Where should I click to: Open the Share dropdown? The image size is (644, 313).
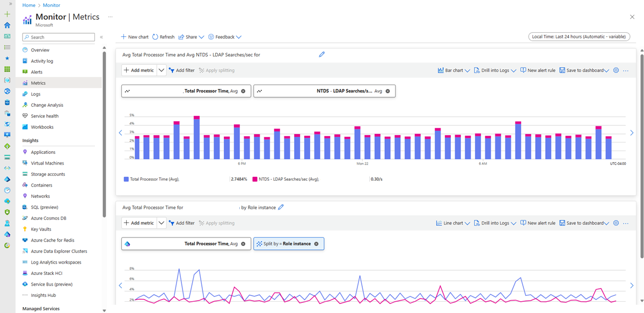coord(192,37)
